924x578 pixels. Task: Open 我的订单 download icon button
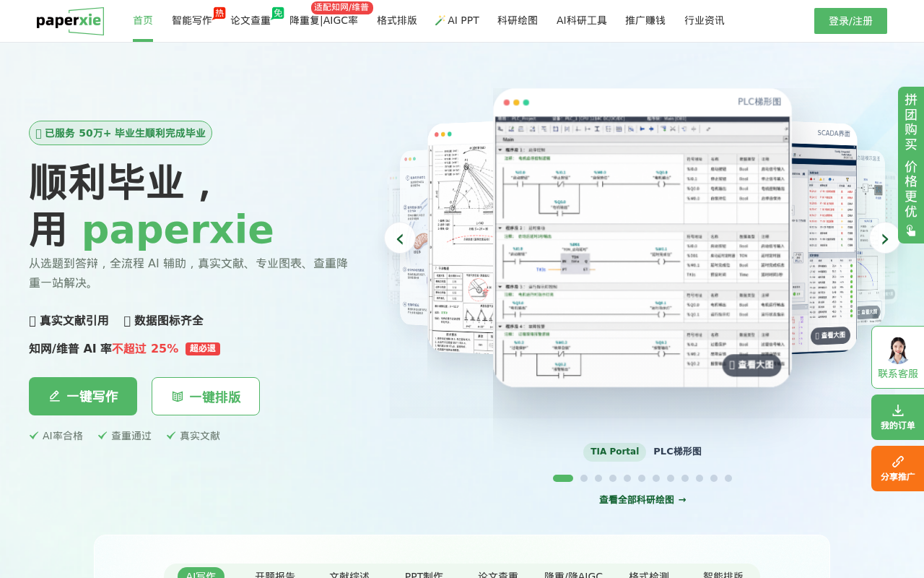(898, 417)
